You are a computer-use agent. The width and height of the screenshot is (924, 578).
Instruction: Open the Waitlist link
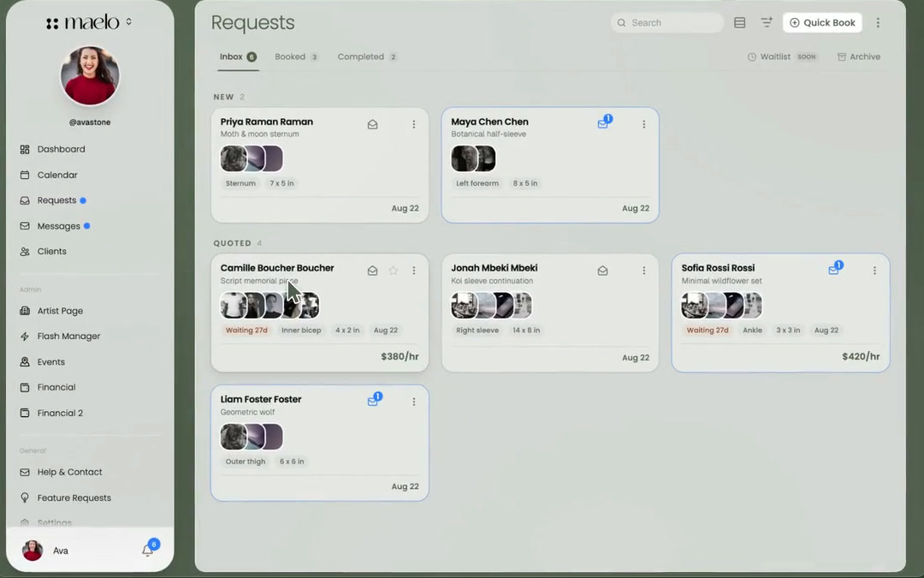[782, 57]
